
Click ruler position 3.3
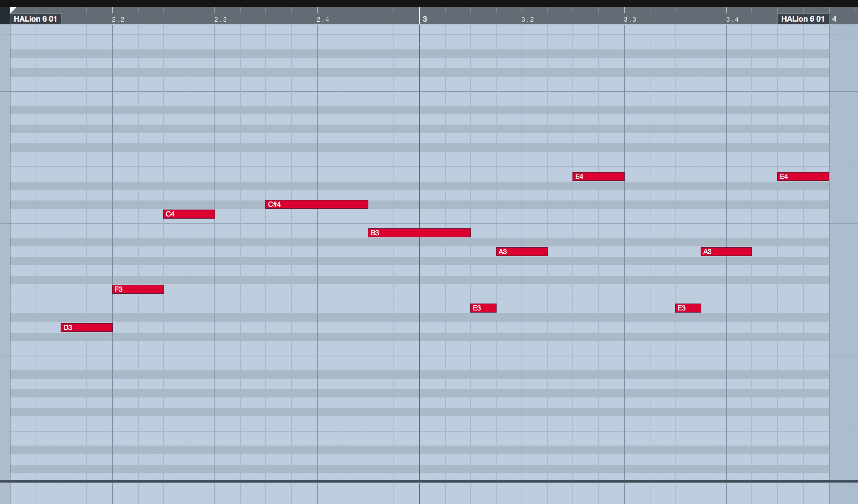click(x=630, y=19)
